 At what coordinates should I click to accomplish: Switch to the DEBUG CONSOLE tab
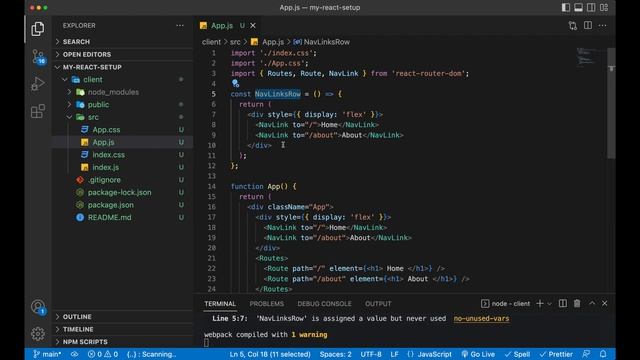tap(324, 304)
